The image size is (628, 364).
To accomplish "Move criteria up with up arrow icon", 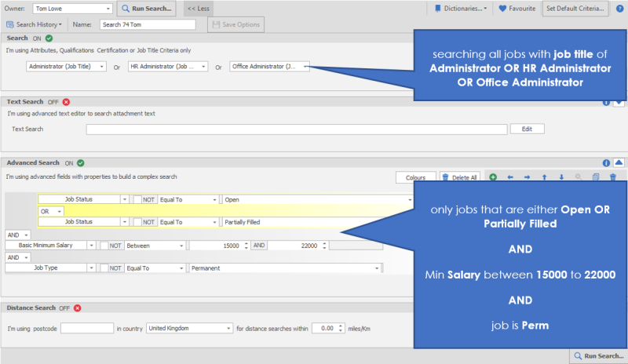I will tap(545, 177).
